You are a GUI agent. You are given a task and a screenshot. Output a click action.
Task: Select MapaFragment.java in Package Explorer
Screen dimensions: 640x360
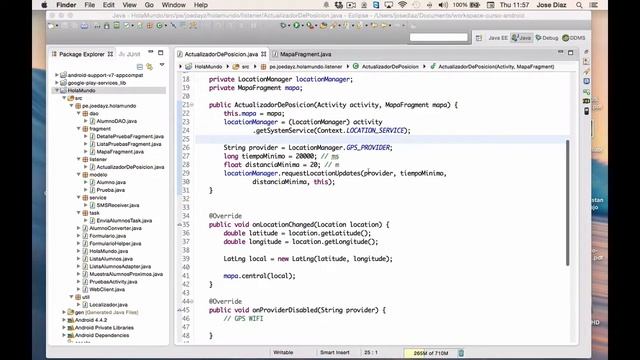pyautogui.click(x=120, y=152)
